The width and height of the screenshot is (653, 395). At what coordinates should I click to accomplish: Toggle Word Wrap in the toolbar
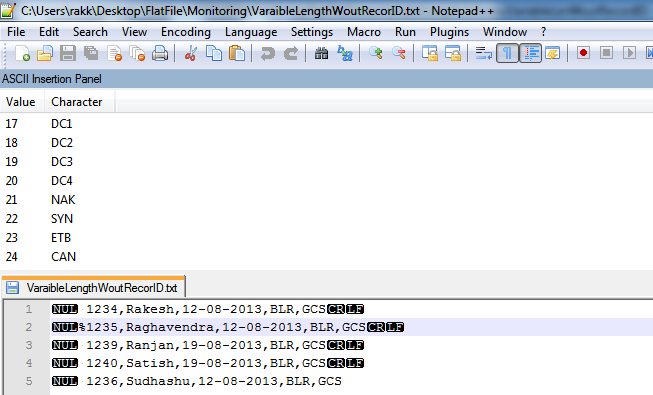(x=484, y=53)
